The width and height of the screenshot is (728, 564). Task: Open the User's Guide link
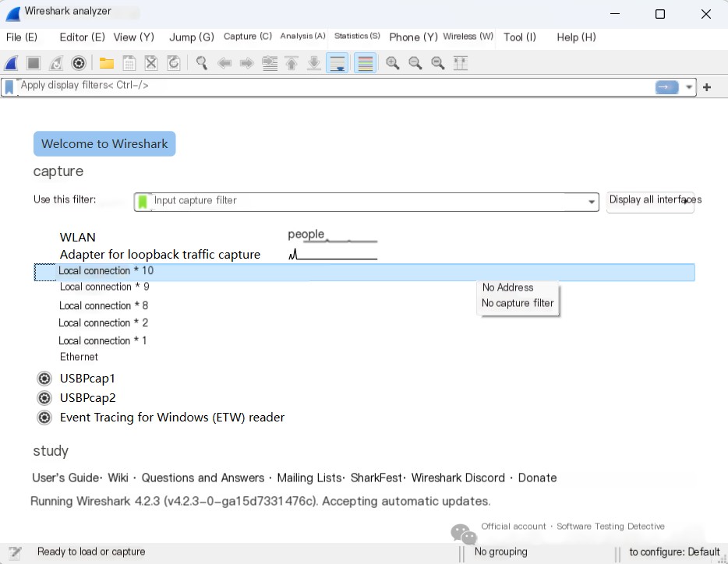click(65, 478)
